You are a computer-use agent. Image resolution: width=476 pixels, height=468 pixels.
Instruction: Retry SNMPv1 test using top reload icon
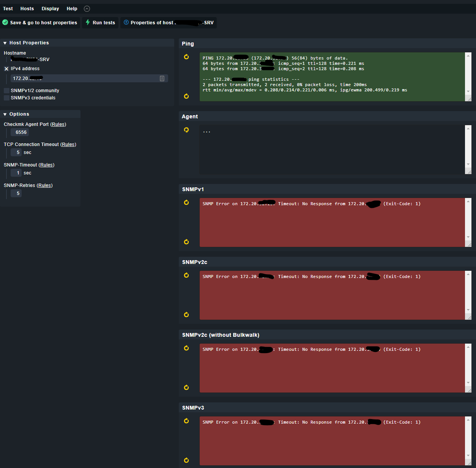click(186, 203)
